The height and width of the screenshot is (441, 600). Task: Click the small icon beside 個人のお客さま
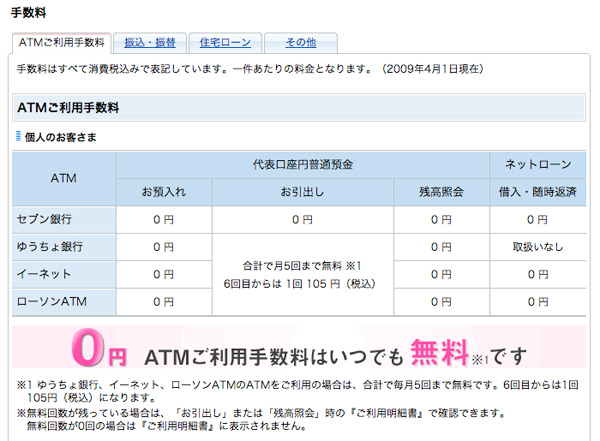click(18, 136)
